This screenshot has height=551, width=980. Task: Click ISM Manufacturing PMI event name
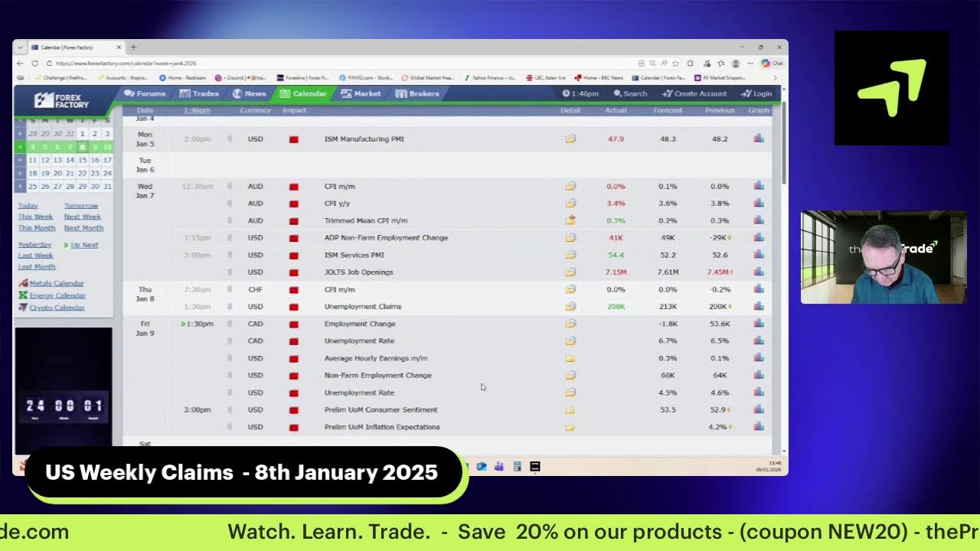pyautogui.click(x=364, y=139)
